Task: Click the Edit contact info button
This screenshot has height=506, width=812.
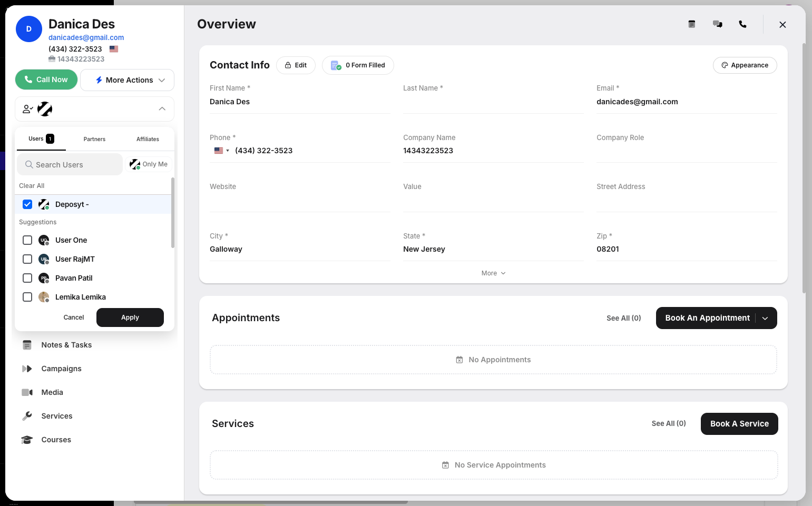Action: pyautogui.click(x=296, y=65)
